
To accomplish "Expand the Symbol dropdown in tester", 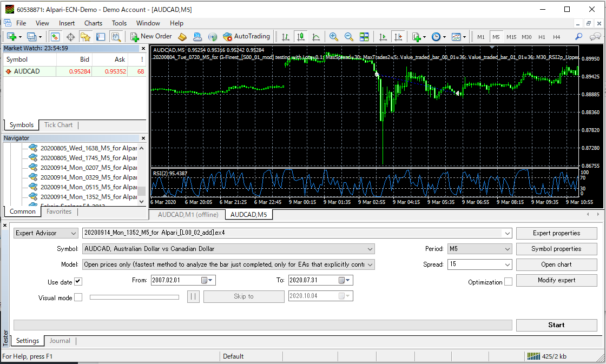I will (370, 249).
